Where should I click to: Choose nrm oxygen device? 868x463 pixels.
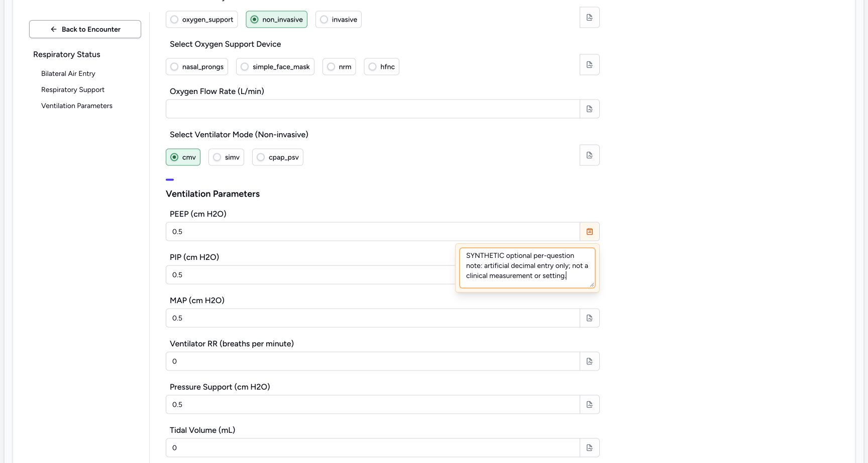click(x=339, y=67)
